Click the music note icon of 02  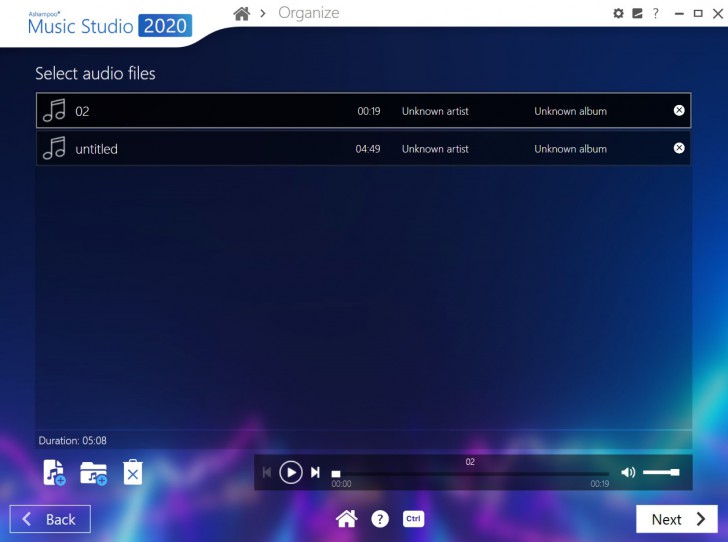54,111
